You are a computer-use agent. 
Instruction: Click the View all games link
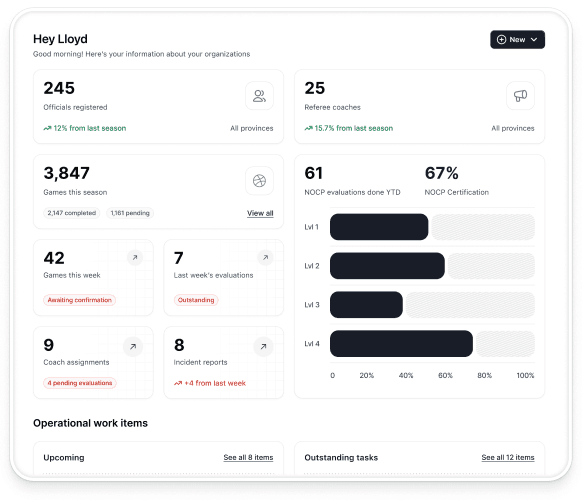260,213
